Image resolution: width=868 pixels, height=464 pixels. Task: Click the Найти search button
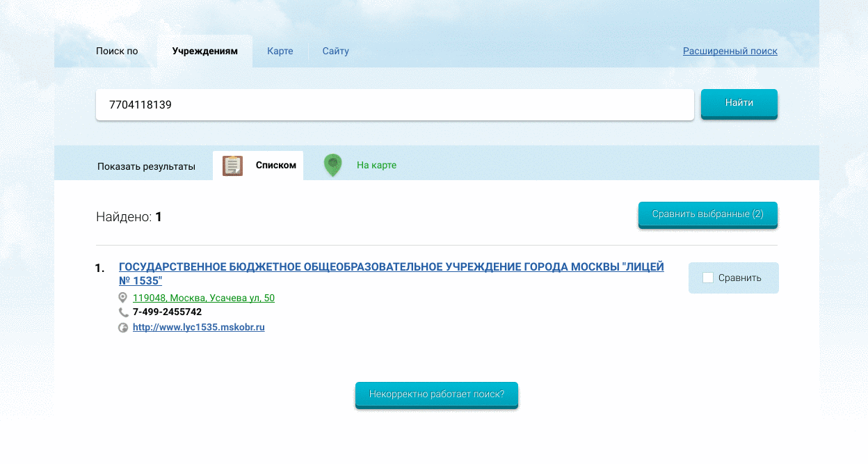739,103
